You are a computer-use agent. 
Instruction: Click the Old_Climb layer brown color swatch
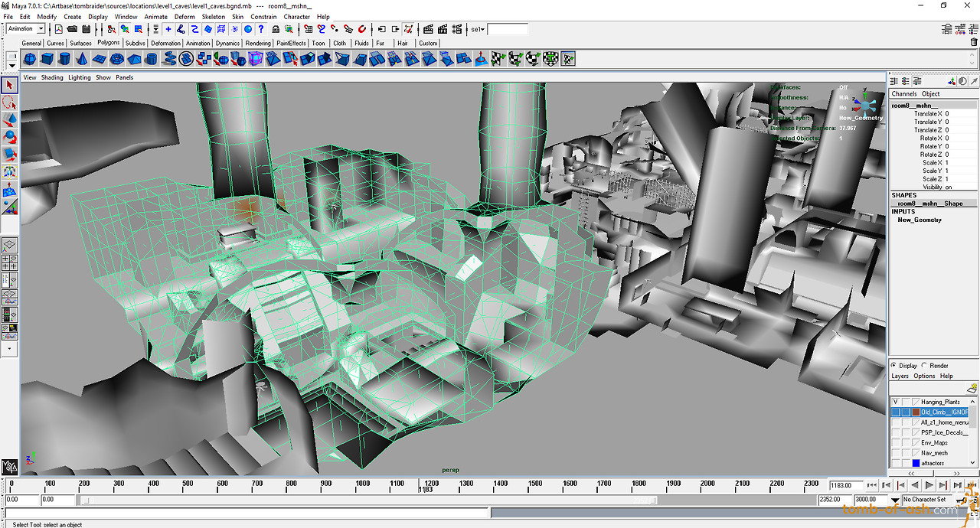[x=915, y=412]
